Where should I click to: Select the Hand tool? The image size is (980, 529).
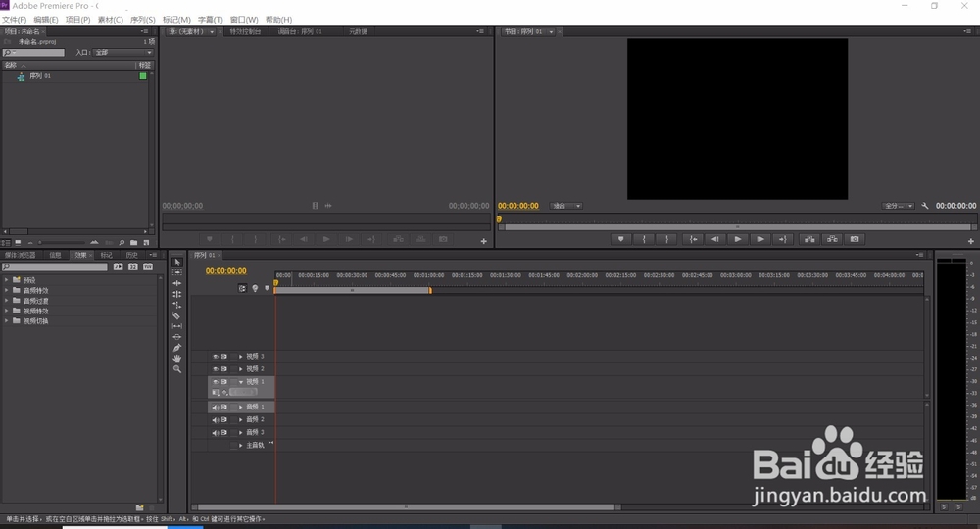(x=177, y=359)
